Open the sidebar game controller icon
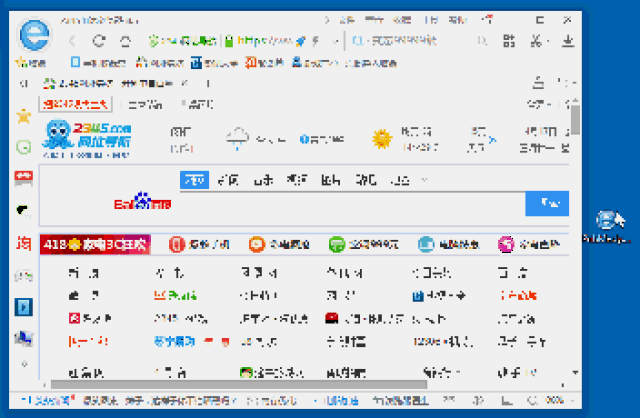The width and height of the screenshot is (640, 418). pyautogui.click(x=23, y=276)
